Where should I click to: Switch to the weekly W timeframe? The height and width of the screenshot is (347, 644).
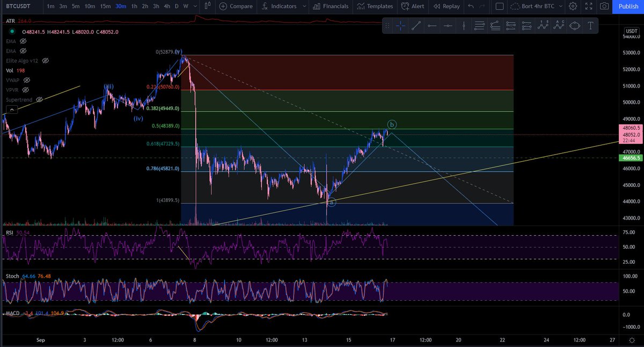tap(186, 6)
